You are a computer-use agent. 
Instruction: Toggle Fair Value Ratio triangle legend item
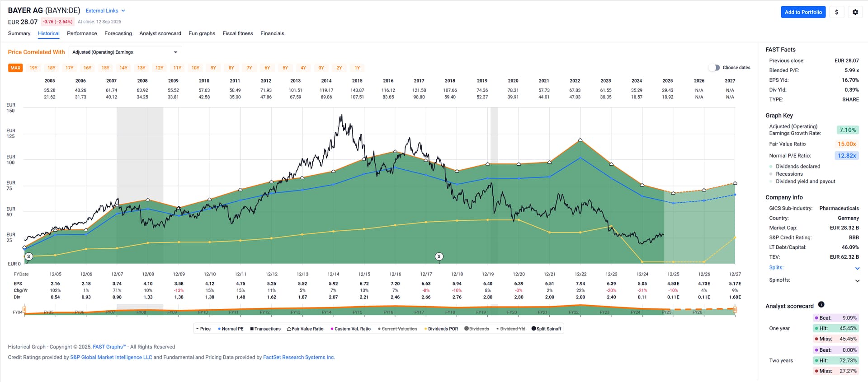(x=289, y=329)
